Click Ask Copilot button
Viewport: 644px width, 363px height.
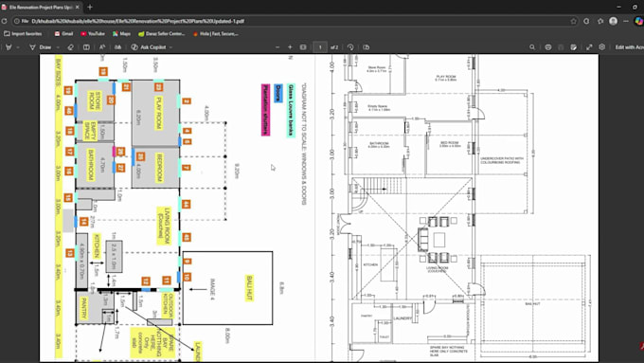tap(149, 47)
